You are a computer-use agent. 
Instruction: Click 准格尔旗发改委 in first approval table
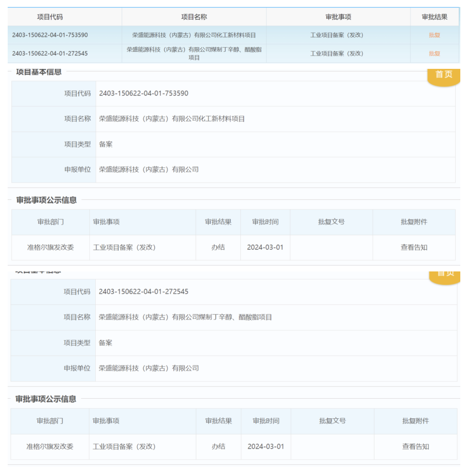click(x=50, y=247)
